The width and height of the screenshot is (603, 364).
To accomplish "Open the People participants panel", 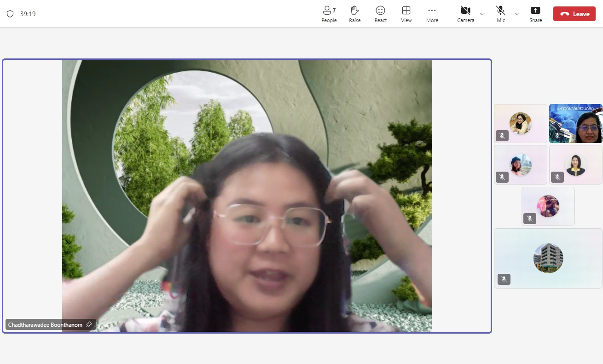I will (329, 14).
